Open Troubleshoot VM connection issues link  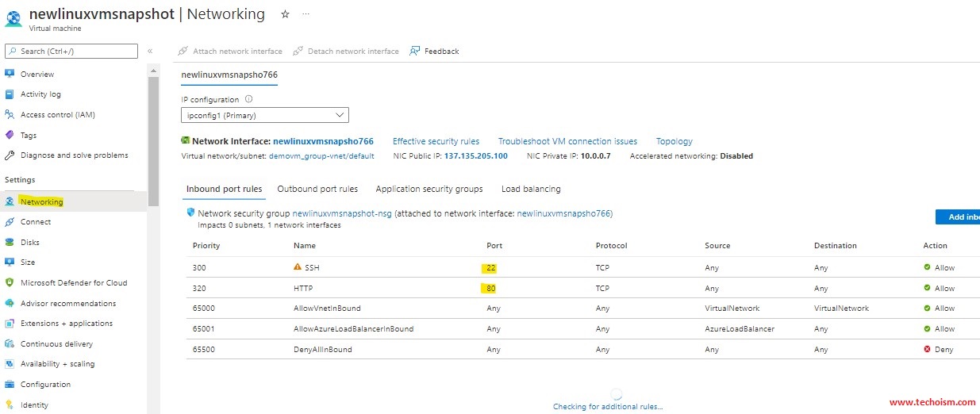click(x=567, y=141)
